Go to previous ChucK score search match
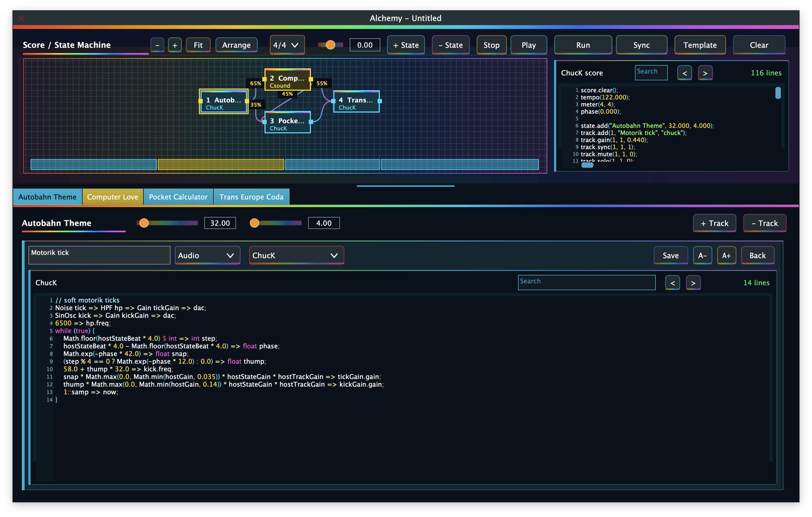Viewport: 812px width, 517px height. (x=684, y=73)
